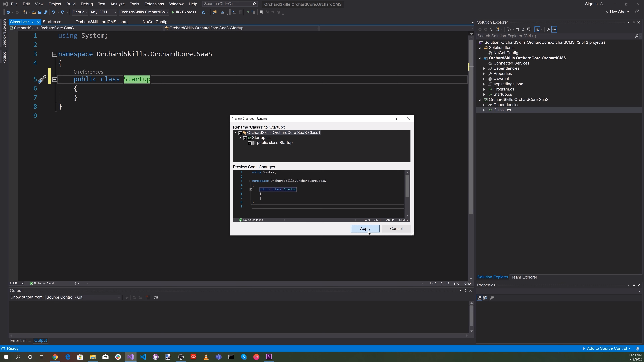
Task: Click the Comment out selected lines icon
Action: 248,12
